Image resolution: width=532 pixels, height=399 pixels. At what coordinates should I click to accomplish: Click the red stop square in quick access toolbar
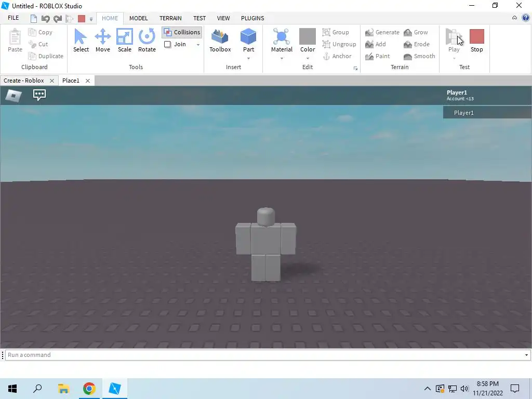(x=82, y=18)
